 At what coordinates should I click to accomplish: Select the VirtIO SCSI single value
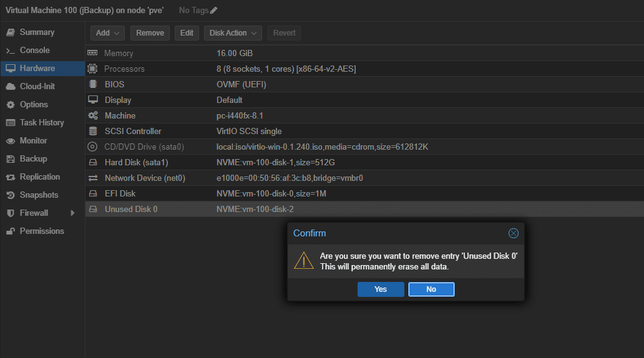coord(249,132)
